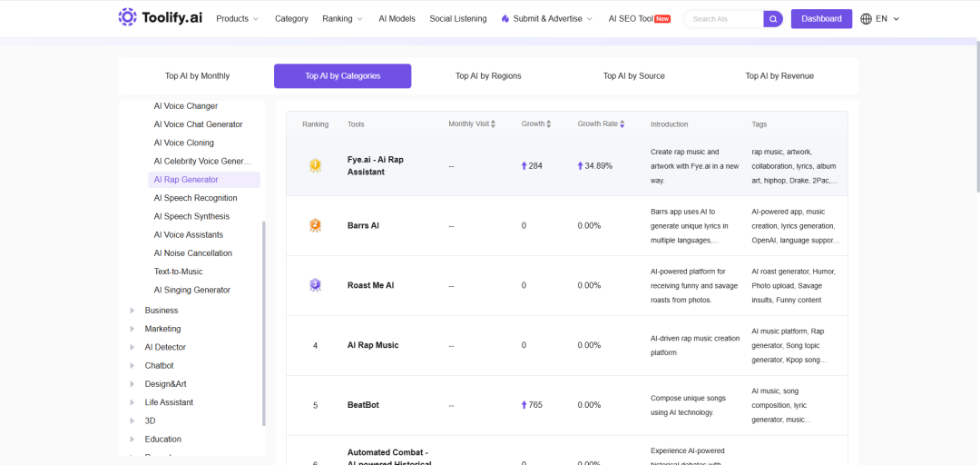Click the Barrs AI introduction text
Screen dimensions: 980x465
click(690, 225)
